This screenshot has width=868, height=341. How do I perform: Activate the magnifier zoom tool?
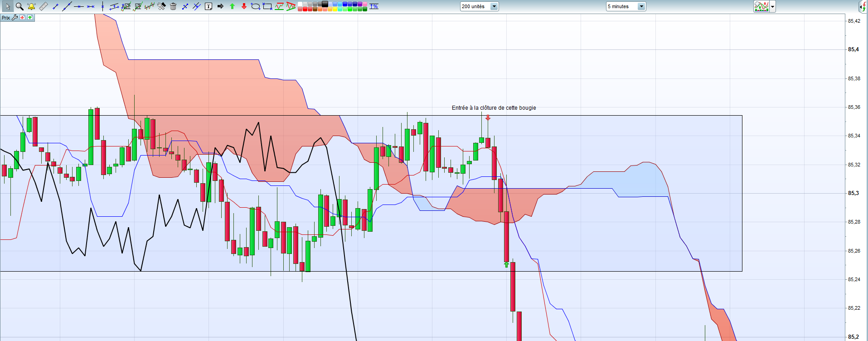(19, 6)
